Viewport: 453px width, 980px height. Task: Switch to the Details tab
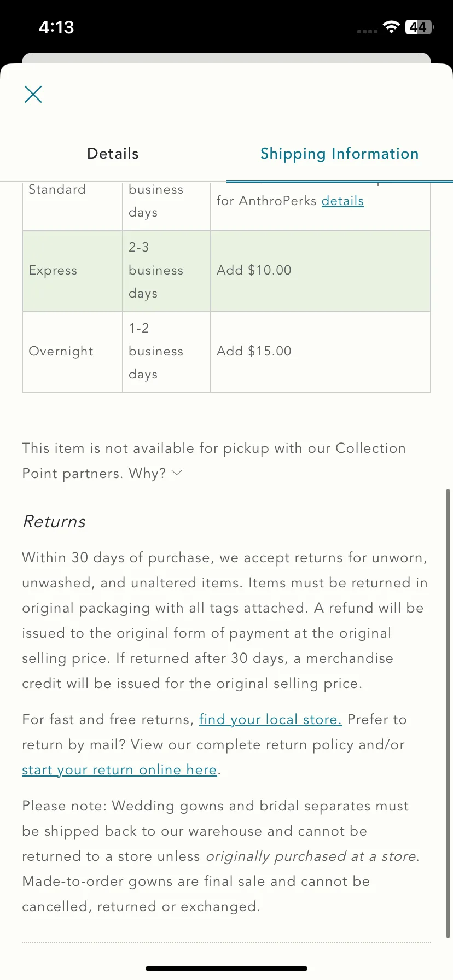pos(113,154)
